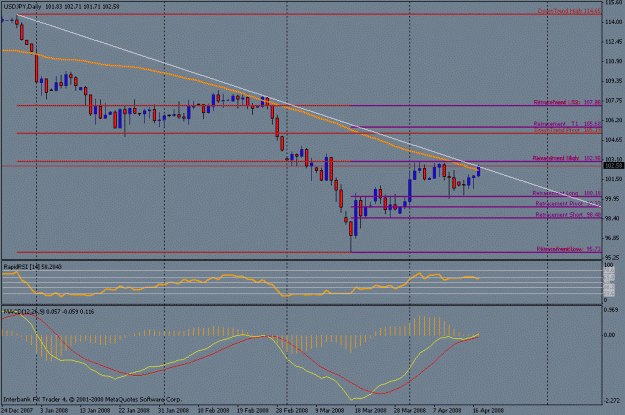Click the 16 Apr 2008 date label

[488, 410]
